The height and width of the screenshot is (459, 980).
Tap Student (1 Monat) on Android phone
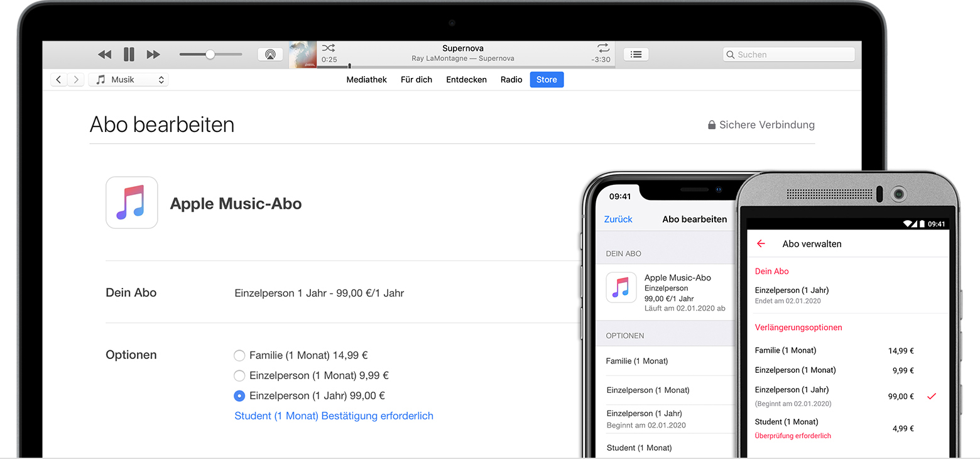787,421
